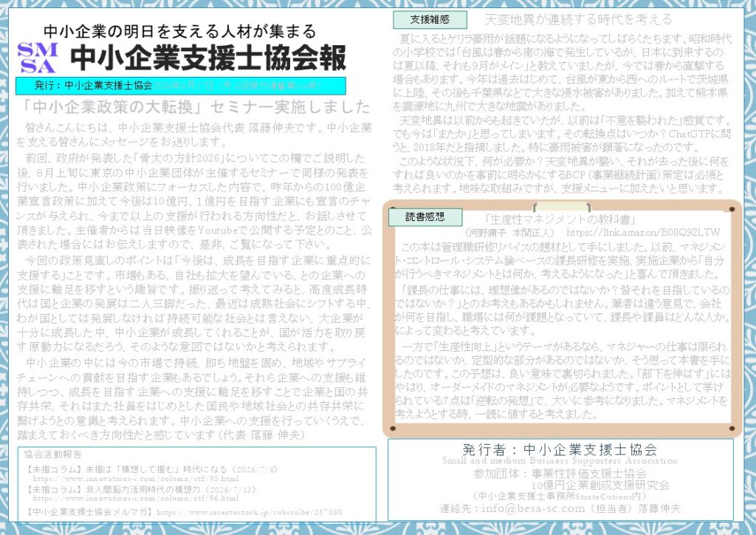Open the innovations-i column ctf/96.html link

coord(136,498)
